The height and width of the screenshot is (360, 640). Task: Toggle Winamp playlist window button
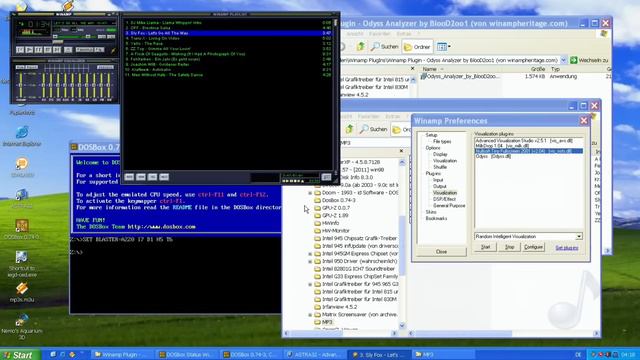coord(111,37)
